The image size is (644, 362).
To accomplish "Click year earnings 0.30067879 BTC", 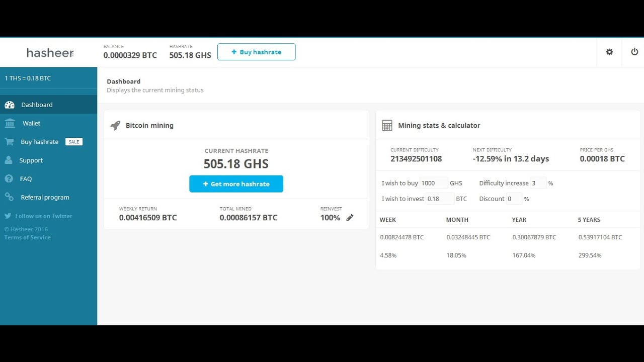I will [x=534, y=237].
